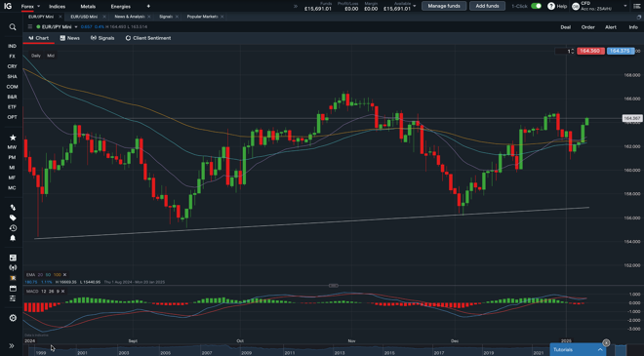This screenshot has width=644, height=356.
Task: Click the chart/MACD pane resize handle
Action: 333,286
